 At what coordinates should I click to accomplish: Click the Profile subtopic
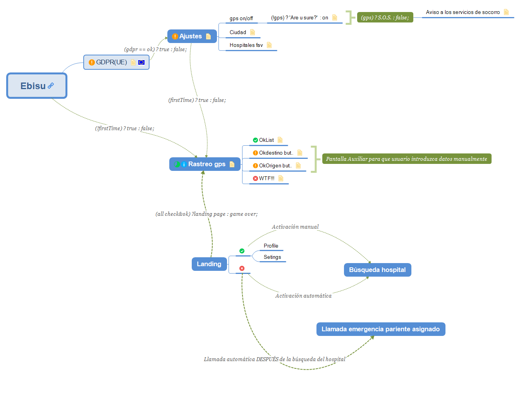271,246
